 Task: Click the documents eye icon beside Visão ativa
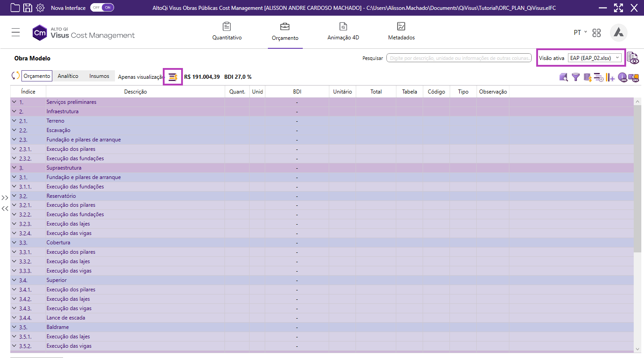[632, 58]
